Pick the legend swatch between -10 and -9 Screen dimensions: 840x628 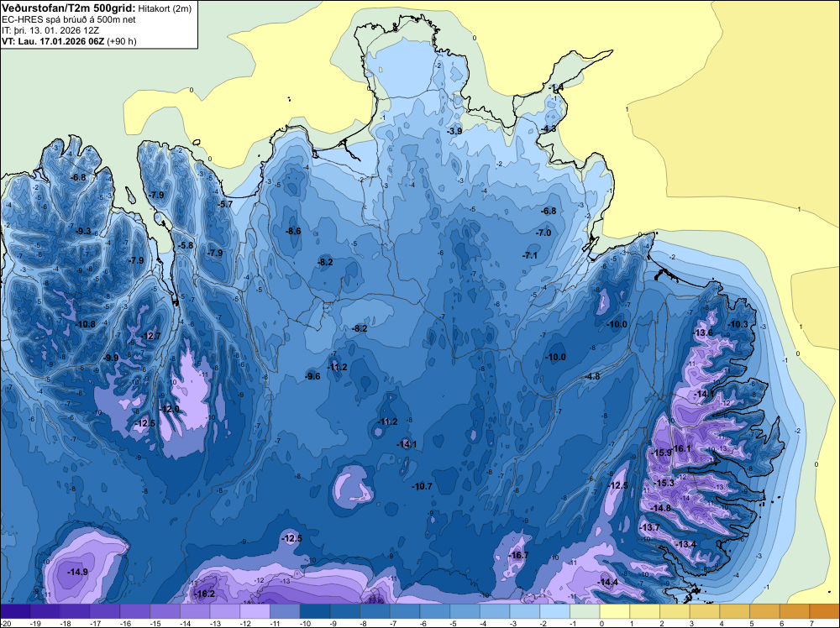(x=315, y=611)
